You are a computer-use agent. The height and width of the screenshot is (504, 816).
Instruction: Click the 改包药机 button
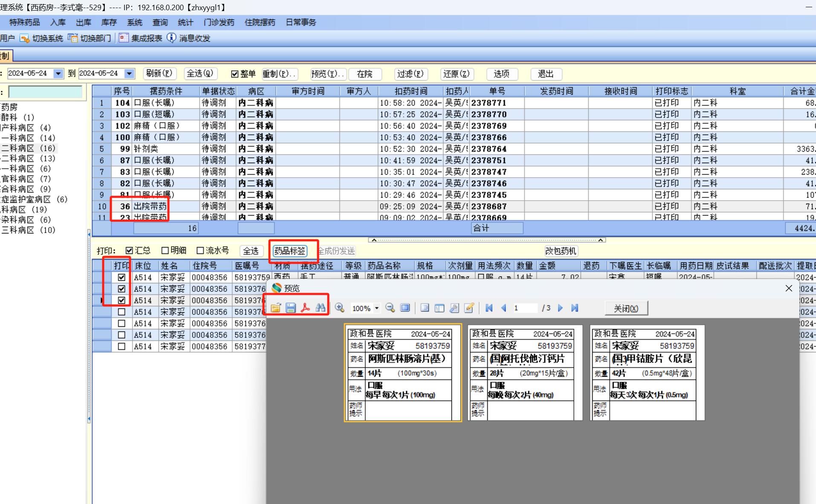coord(561,251)
